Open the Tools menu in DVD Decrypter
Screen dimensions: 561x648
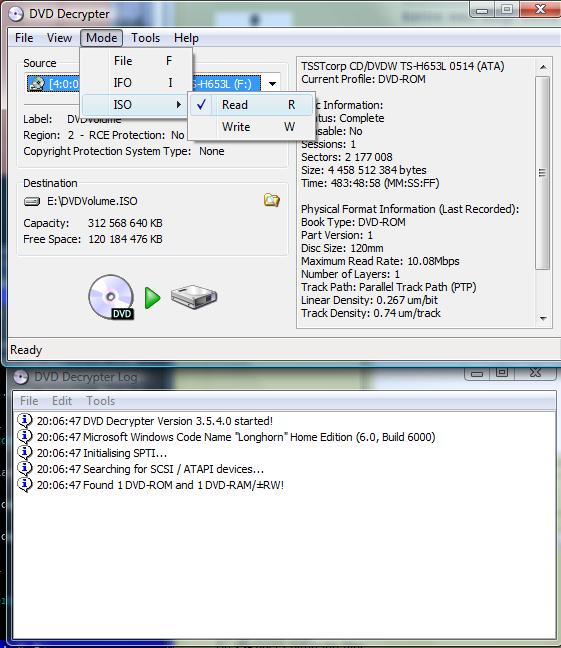click(146, 38)
